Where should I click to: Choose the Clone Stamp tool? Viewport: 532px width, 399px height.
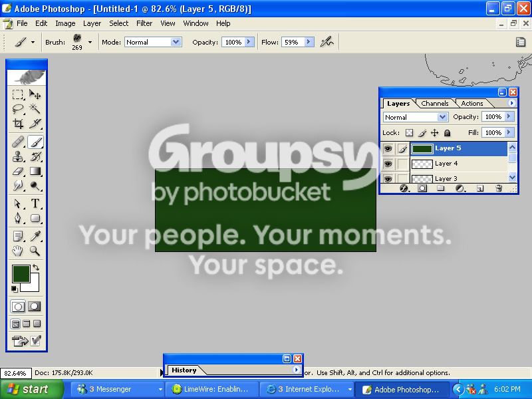coord(18,156)
